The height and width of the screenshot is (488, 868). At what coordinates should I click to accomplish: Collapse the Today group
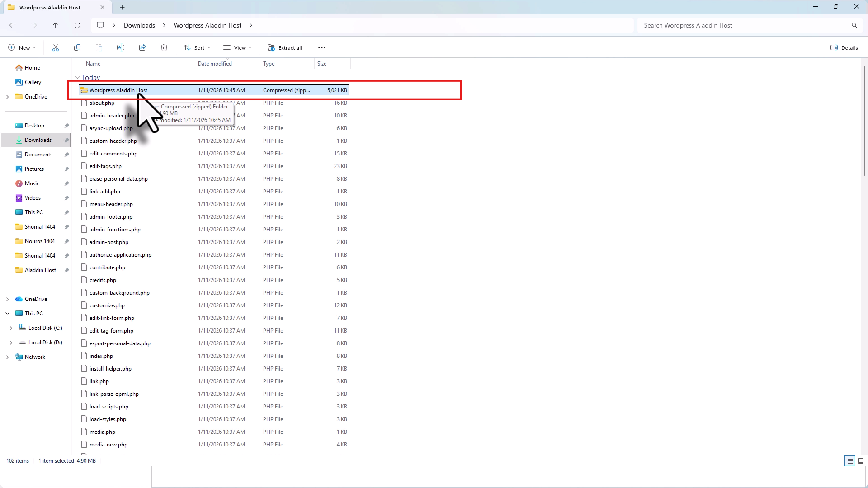pos(77,78)
